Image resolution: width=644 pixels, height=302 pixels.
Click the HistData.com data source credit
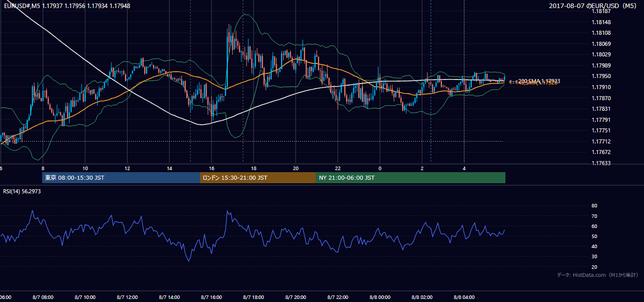pos(598,275)
